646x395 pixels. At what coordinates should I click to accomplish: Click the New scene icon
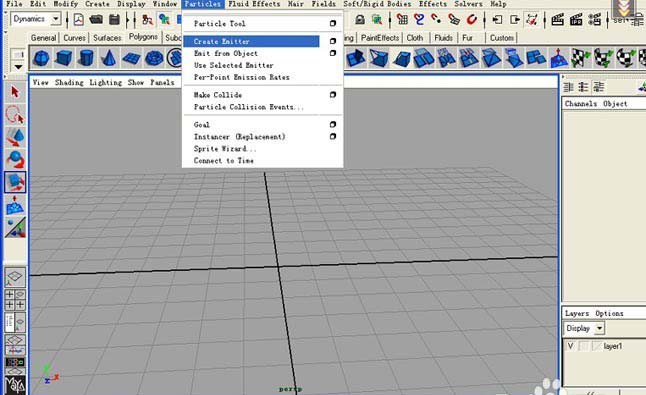[x=78, y=19]
